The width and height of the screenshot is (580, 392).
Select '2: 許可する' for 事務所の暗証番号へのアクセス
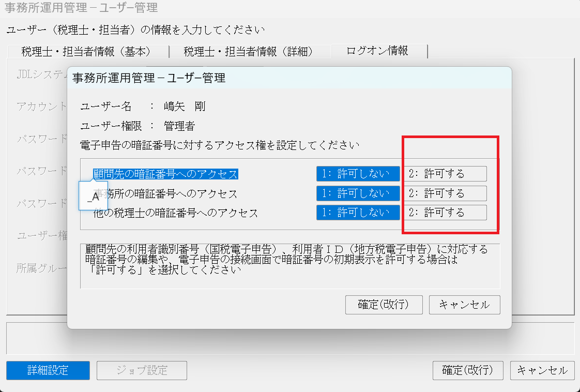(x=445, y=193)
